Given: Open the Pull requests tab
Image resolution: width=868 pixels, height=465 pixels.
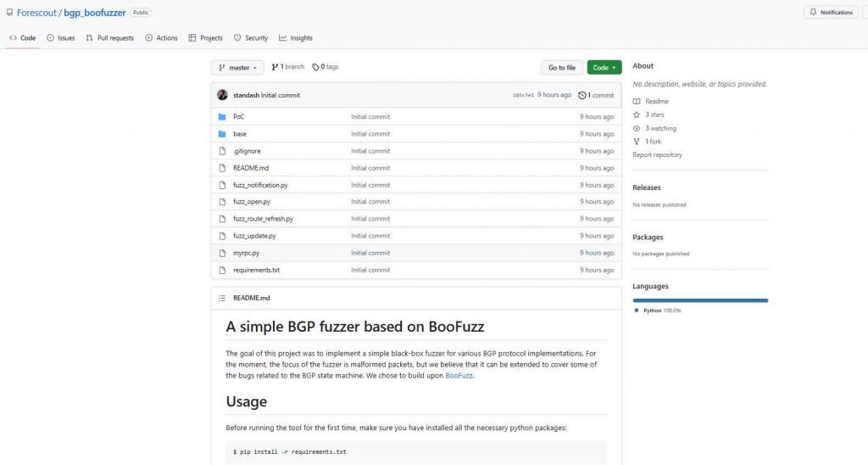Looking at the screenshot, I should [109, 37].
